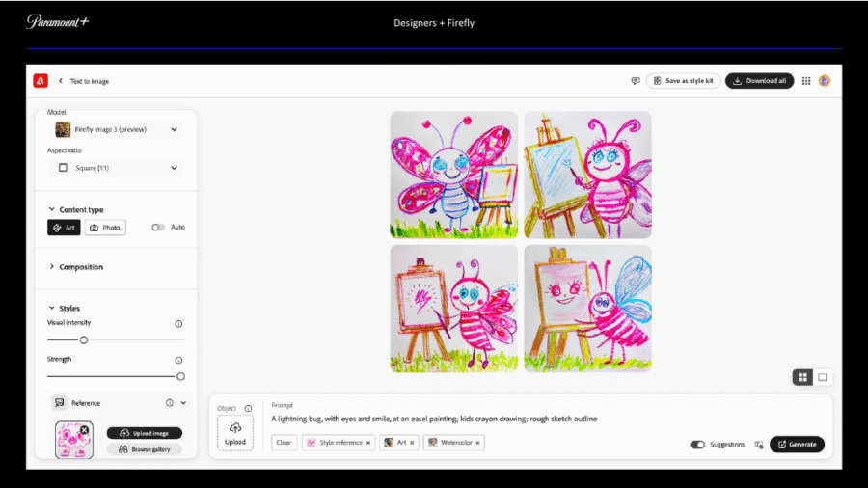The width and height of the screenshot is (868, 488).
Task: Open the apps grid menu icon
Action: (806, 81)
